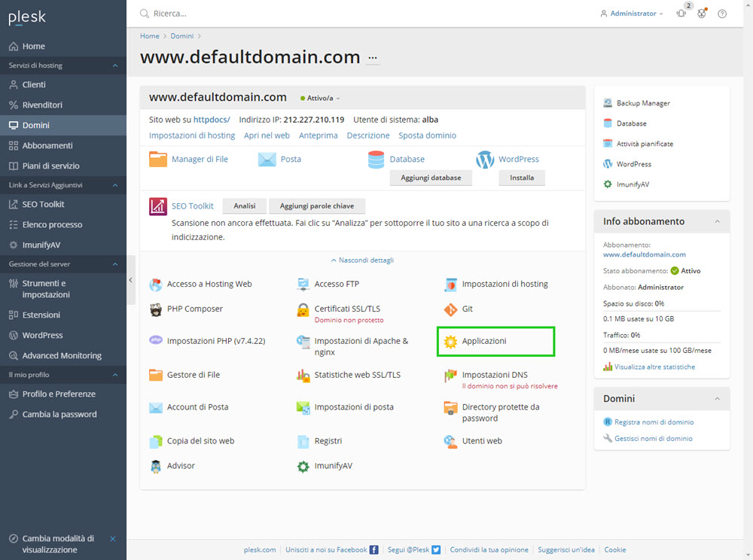Click the help question mark icon

click(x=722, y=14)
